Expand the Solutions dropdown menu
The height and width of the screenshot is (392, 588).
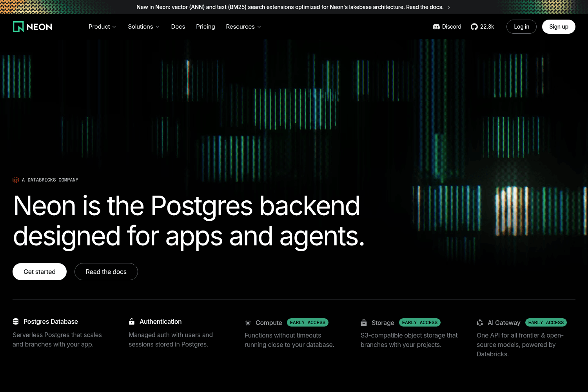(143, 27)
